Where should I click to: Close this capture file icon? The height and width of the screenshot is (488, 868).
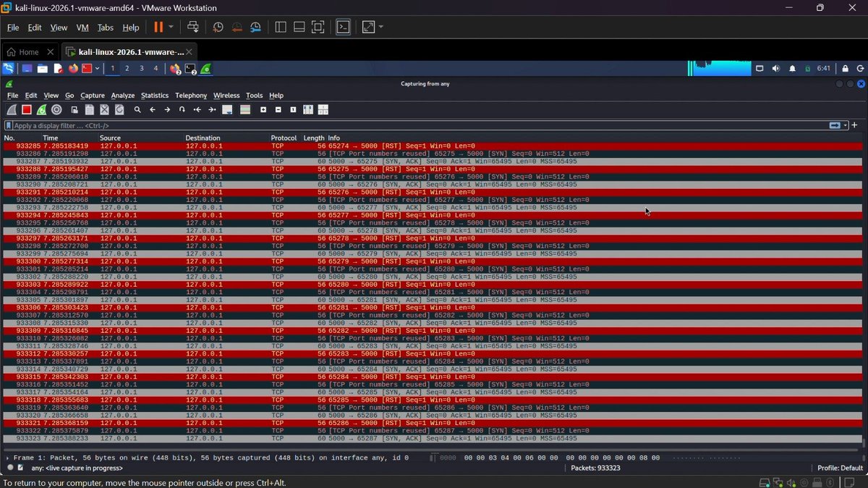pos(104,109)
